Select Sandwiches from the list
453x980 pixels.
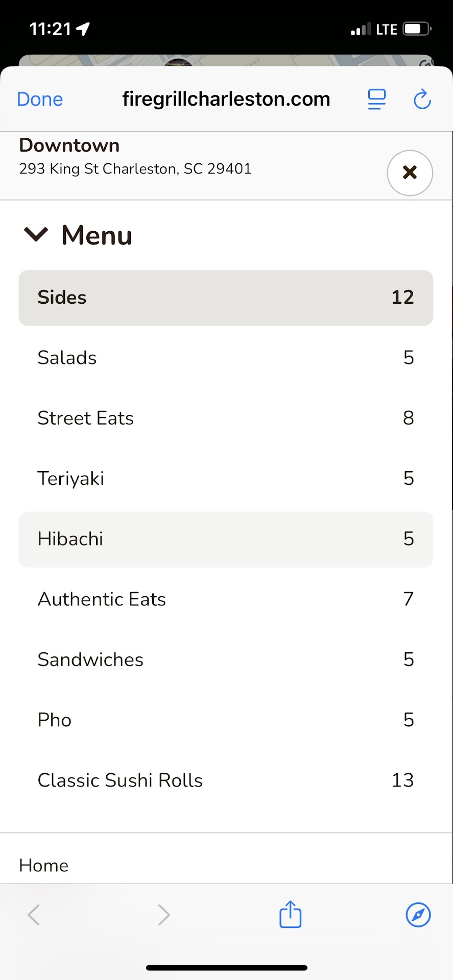(x=226, y=659)
